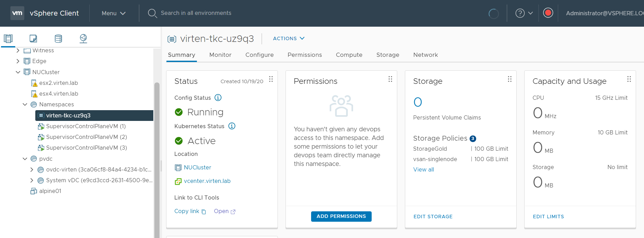
Task: Click the red feedback status icon
Action: [548, 13]
